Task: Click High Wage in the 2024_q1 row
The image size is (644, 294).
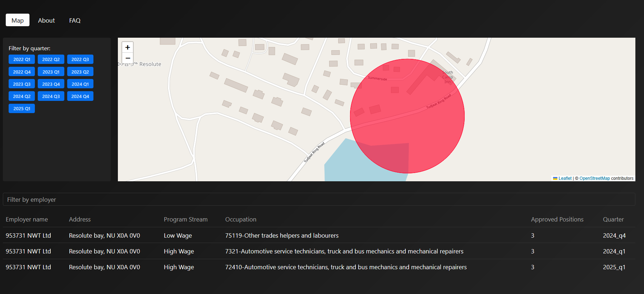Action: (x=179, y=251)
